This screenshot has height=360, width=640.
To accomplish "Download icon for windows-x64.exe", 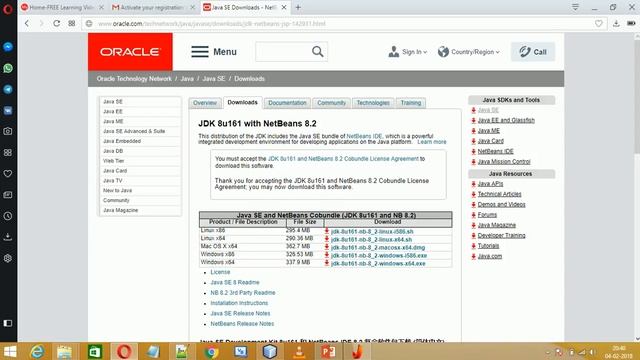I will 327,263.
